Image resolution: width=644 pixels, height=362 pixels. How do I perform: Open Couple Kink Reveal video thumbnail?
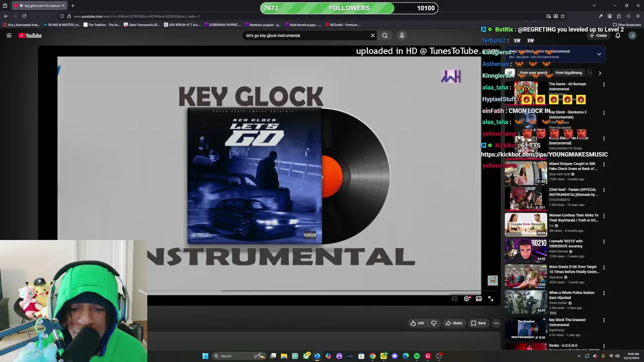(x=526, y=224)
